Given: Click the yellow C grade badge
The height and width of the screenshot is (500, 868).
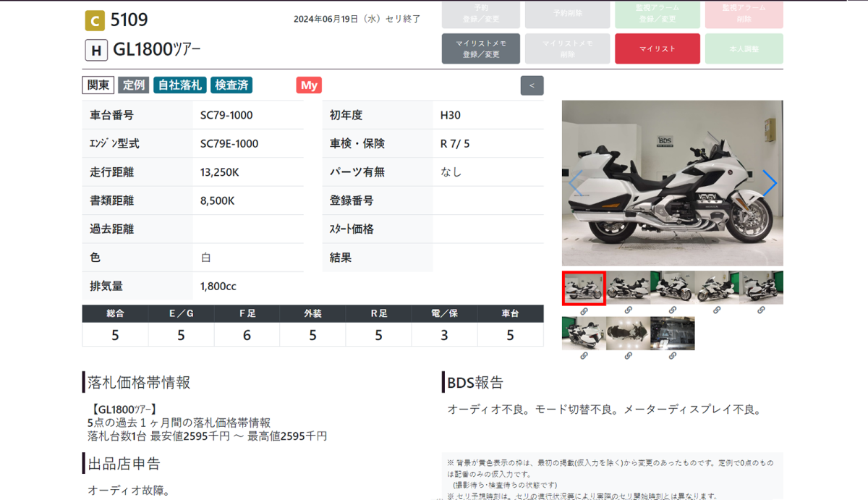Looking at the screenshot, I should [95, 20].
